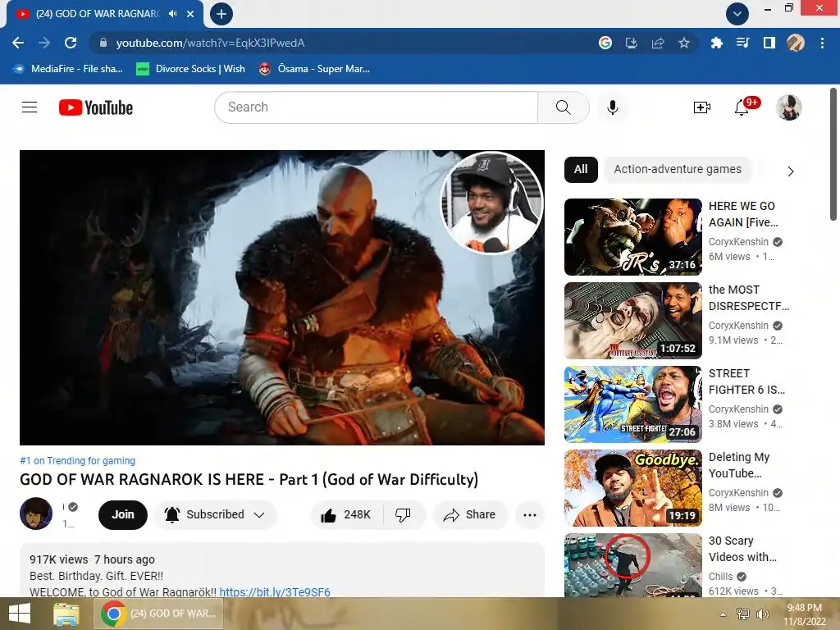Go back in browser history

18,43
